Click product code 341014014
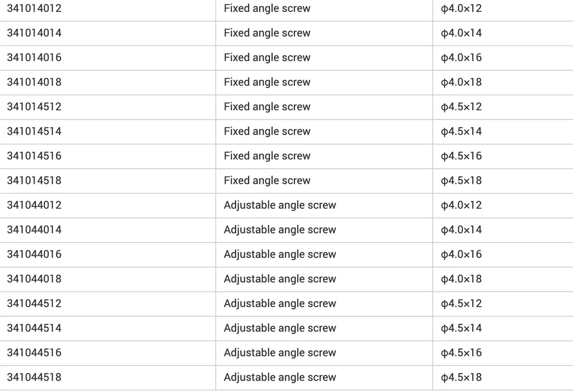 [34, 33]
